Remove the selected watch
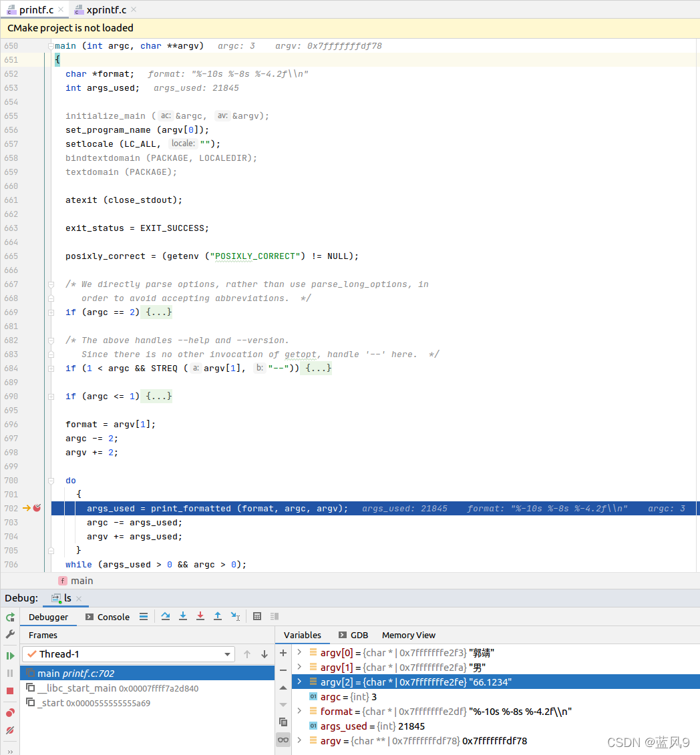Viewport: 700px width, 755px height. [x=283, y=670]
